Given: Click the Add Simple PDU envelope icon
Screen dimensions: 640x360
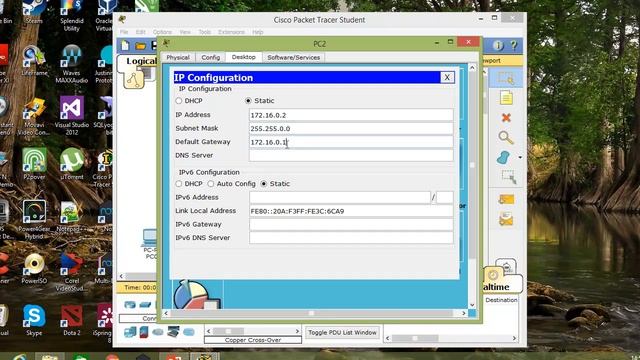Looking at the screenshot, I should click(x=506, y=199).
